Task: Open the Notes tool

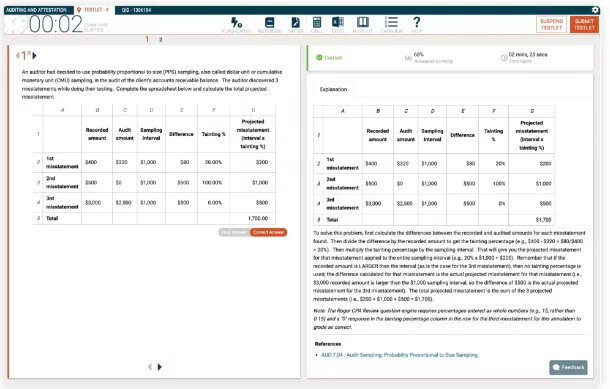Action: 295,25
